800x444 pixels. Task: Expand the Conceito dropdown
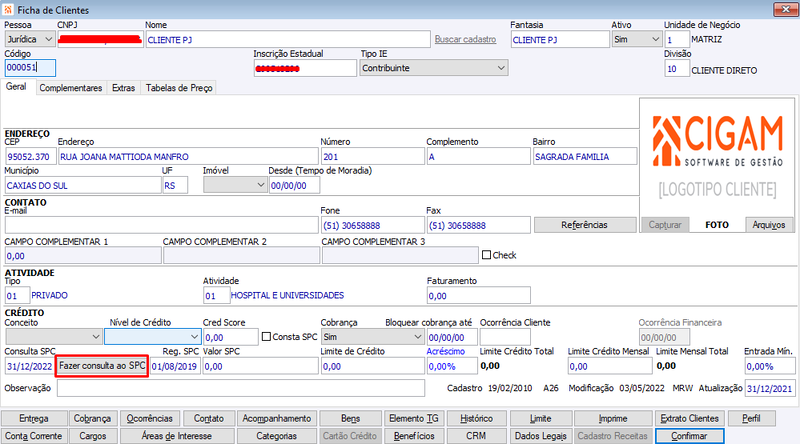54,337
